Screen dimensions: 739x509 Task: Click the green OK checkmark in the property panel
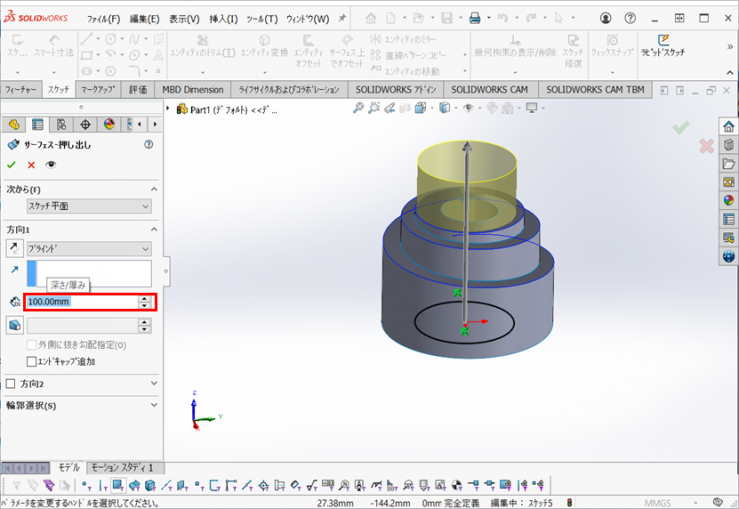pos(12,165)
